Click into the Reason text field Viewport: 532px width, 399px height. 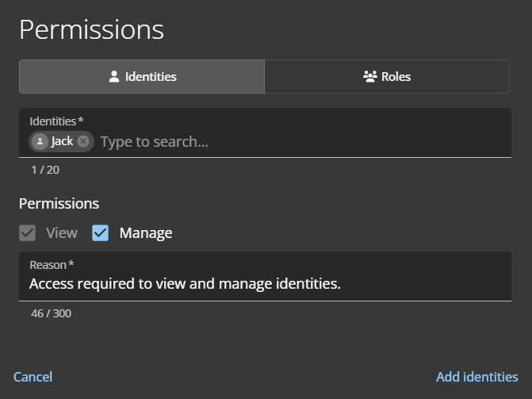265,283
